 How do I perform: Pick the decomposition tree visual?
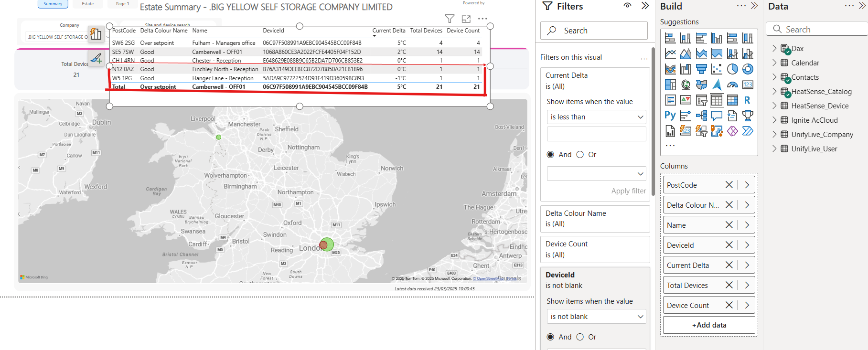(x=701, y=116)
